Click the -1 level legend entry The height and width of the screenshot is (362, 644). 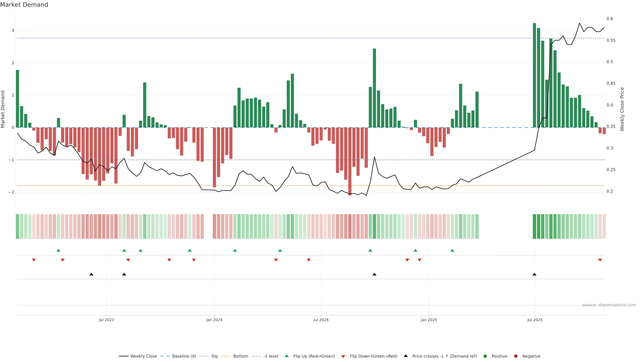click(271, 356)
